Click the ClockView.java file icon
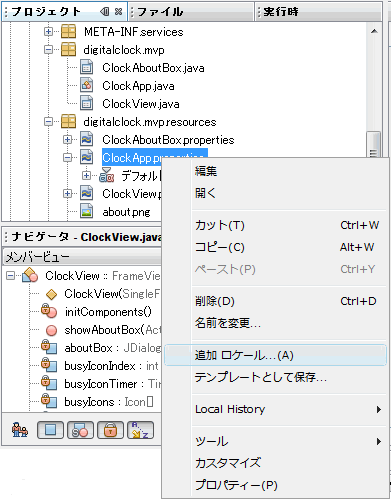The width and height of the screenshot is (391, 499). (x=87, y=104)
